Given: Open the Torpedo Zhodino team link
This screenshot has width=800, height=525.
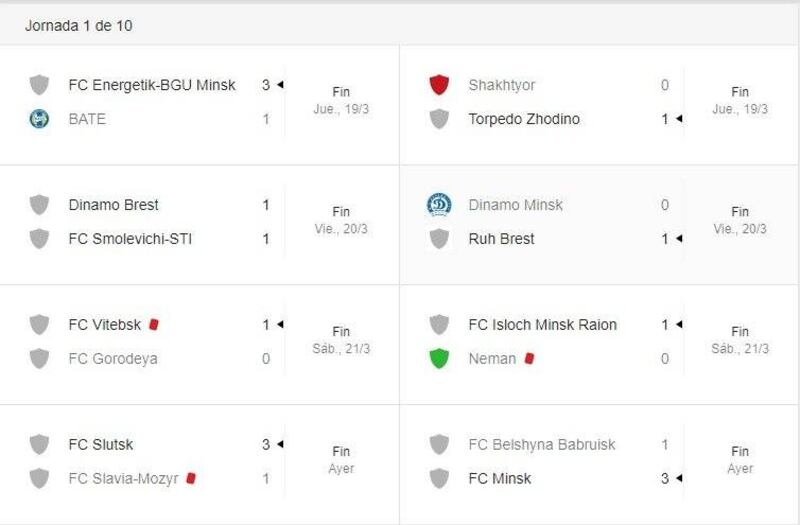Looking at the screenshot, I should [524, 119].
